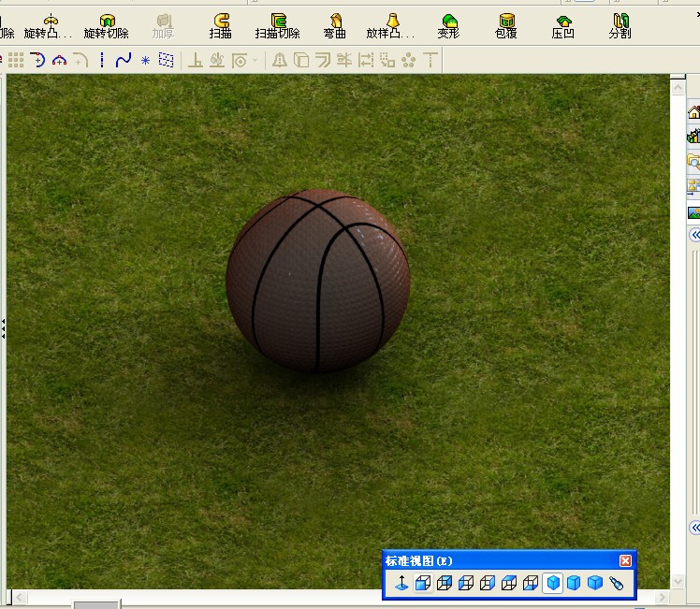Click the greyed linear sketch pattern icon
The image size is (700, 609).
pyautogui.click(x=387, y=60)
